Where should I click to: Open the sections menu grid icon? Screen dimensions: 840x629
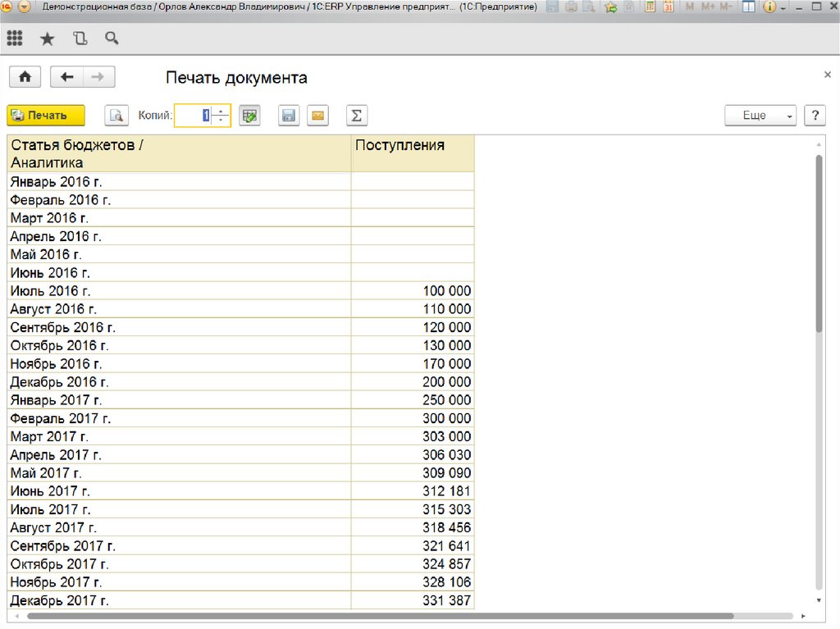pos(15,39)
